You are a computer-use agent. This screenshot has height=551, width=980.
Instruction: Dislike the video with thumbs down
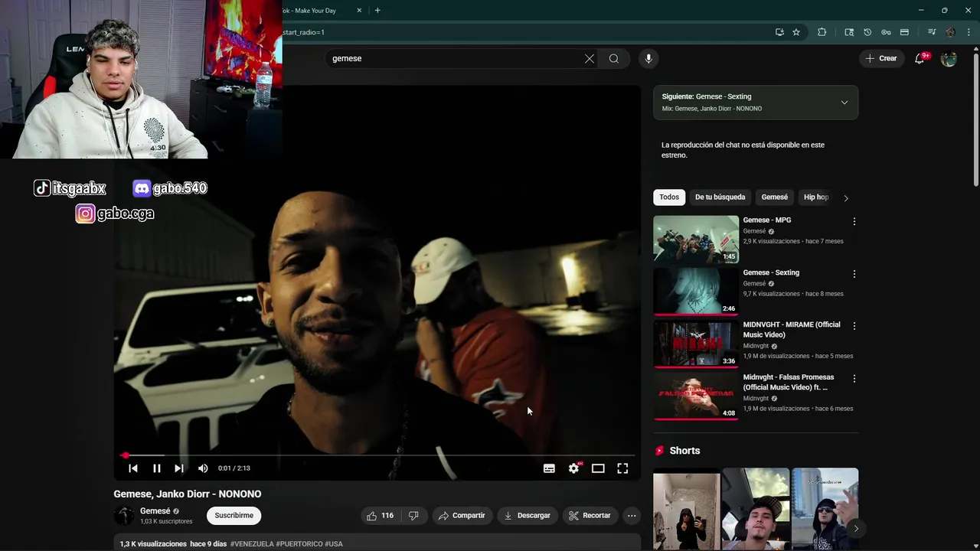pos(413,516)
